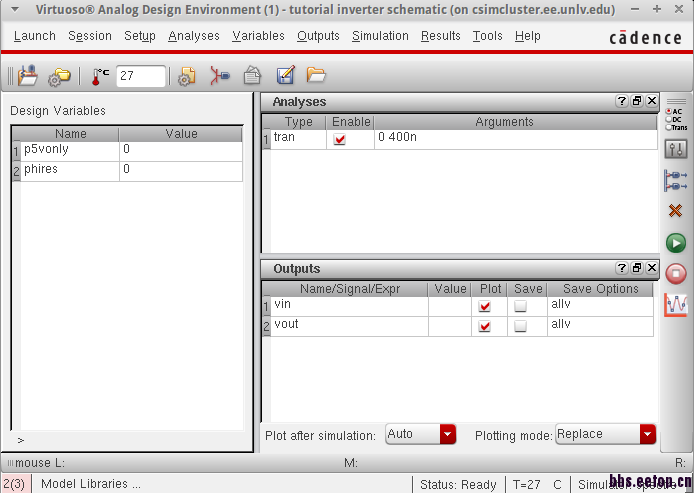The height and width of the screenshot is (493, 694).
Task: Start simulation with green play button
Action: pos(676,243)
